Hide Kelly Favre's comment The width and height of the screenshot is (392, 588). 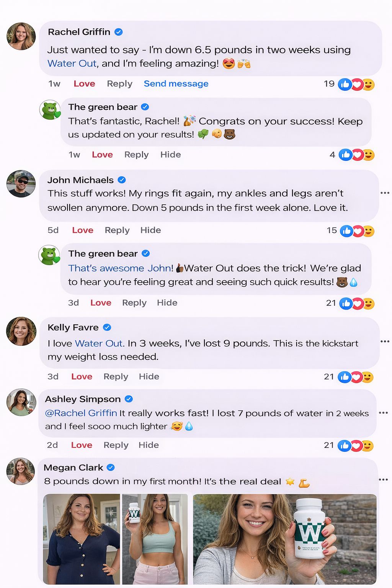point(149,377)
